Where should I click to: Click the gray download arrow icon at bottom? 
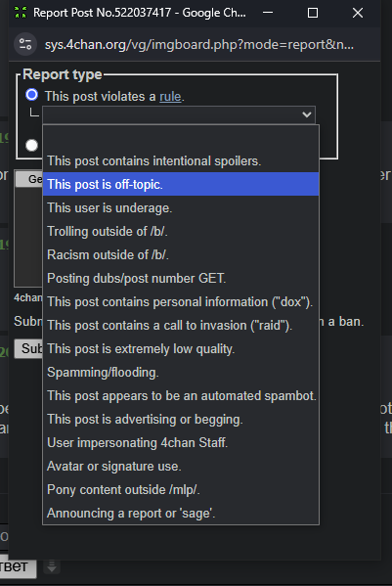point(52,566)
